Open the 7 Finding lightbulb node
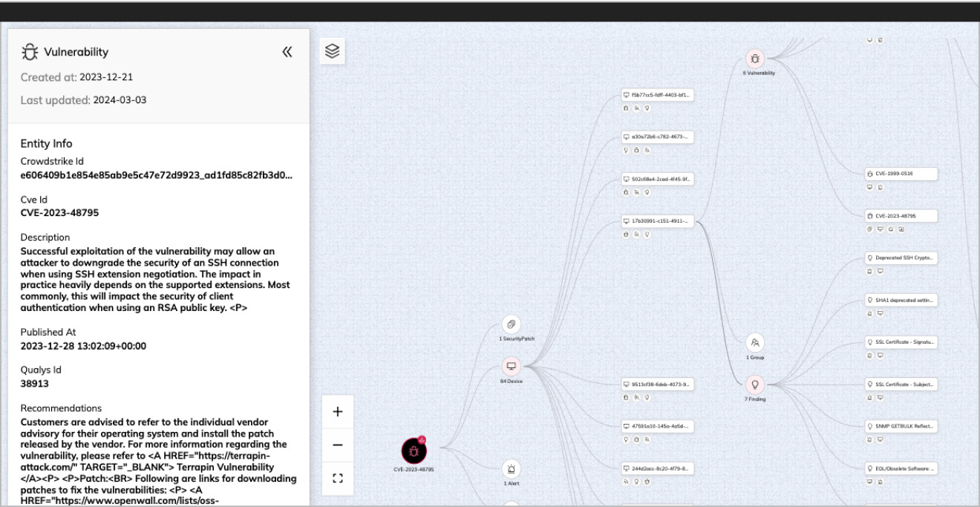The width and height of the screenshot is (980, 507). [x=756, y=383]
